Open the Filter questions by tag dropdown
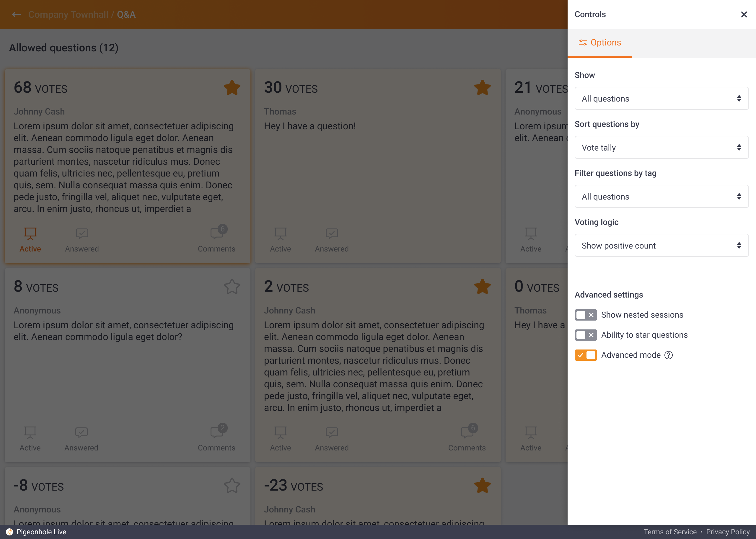Screen dimensions: 756x539 (661, 197)
